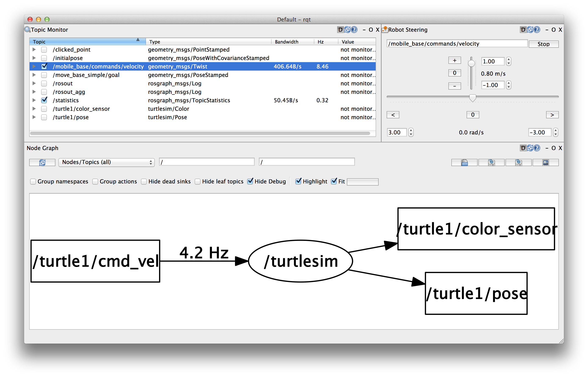Click reload icon in Topic Monitor header
588x377 pixels.
(x=348, y=30)
